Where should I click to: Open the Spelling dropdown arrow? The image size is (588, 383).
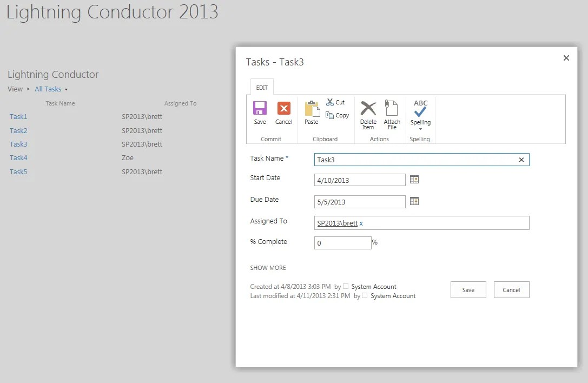(x=420, y=129)
